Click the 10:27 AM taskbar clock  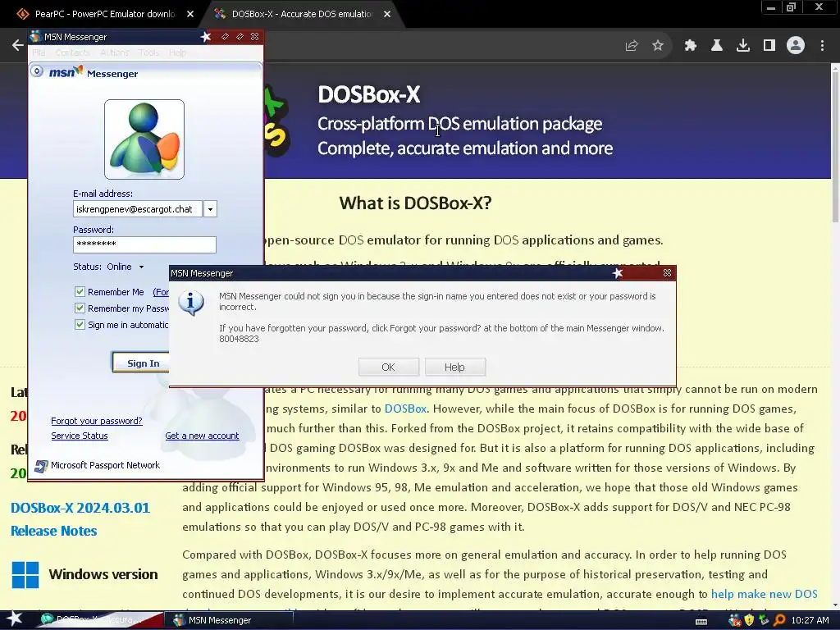(x=810, y=620)
